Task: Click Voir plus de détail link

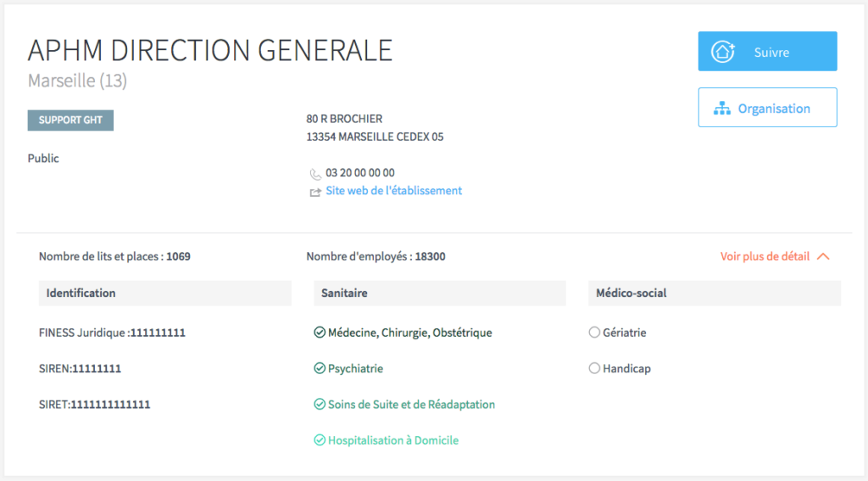Action: click(x=765, y=256)
